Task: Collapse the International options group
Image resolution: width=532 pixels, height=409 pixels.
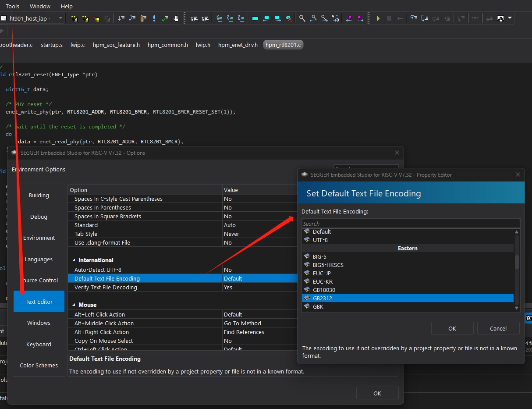Action: 74,260
